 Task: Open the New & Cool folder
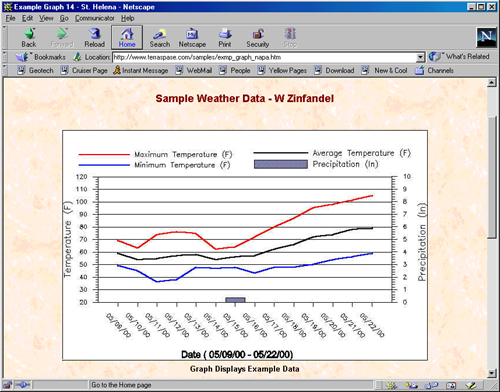point(385,70)
